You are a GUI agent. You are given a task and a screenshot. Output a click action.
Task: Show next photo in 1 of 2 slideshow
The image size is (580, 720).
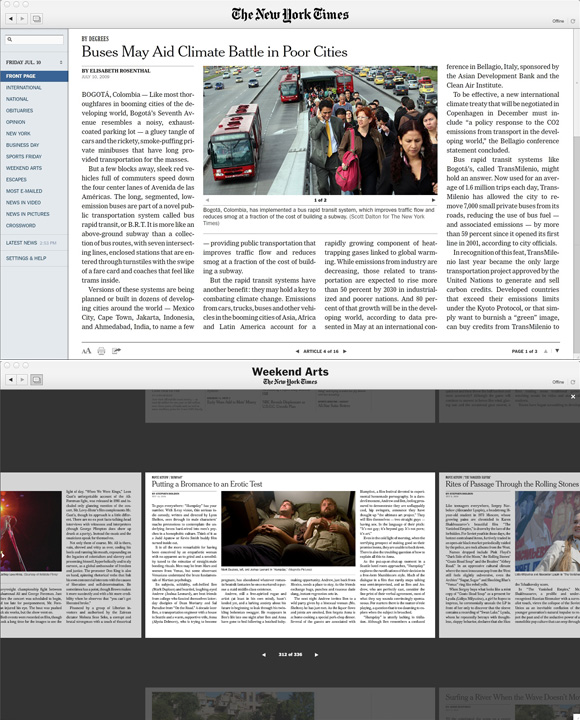[433, 200]
